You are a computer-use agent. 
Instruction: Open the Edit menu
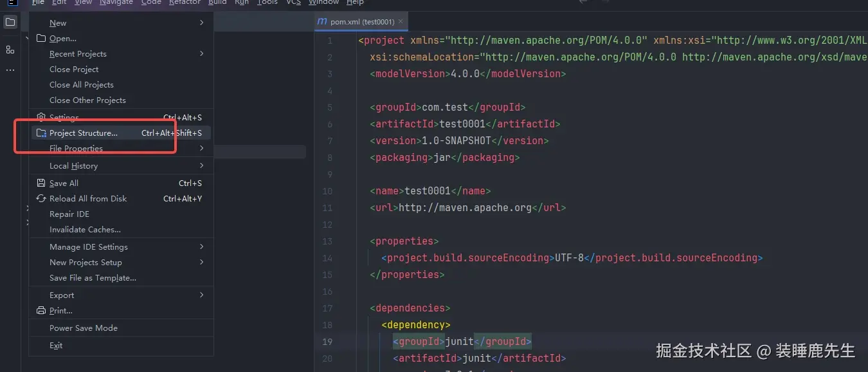coord(59,3)
